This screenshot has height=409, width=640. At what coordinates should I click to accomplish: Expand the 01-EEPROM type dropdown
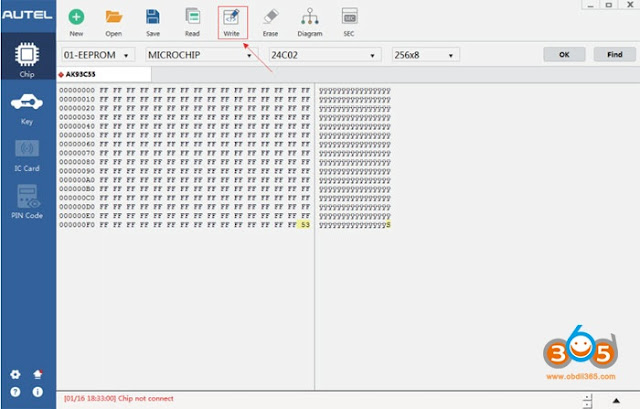click(x=98, y=55)
